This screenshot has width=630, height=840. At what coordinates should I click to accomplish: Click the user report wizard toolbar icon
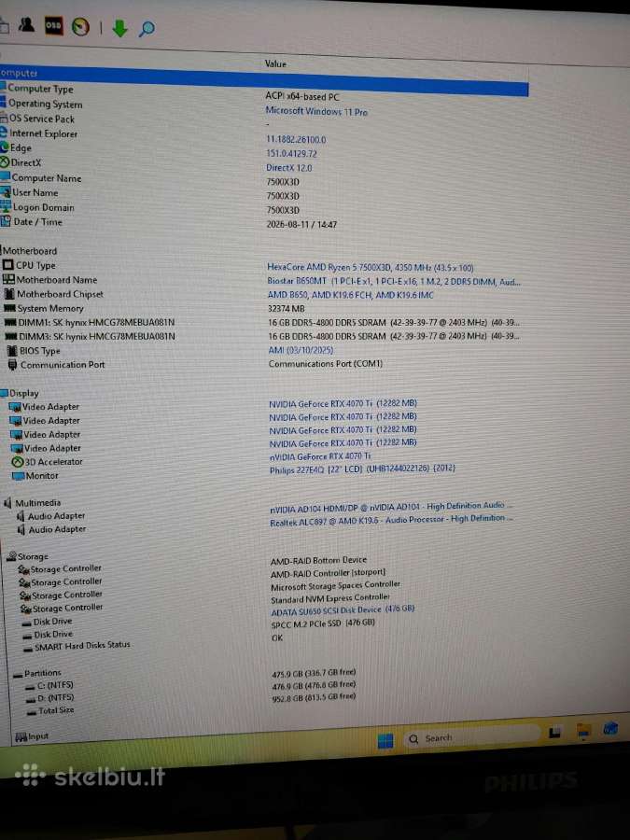pyautogui.click(x=26, y=23)
